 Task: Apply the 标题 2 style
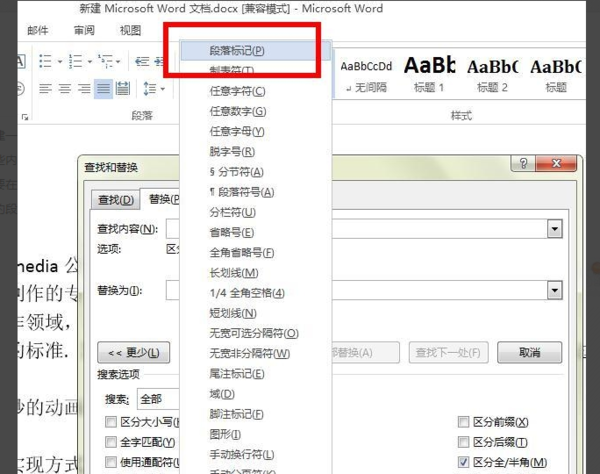click(492, 76)
